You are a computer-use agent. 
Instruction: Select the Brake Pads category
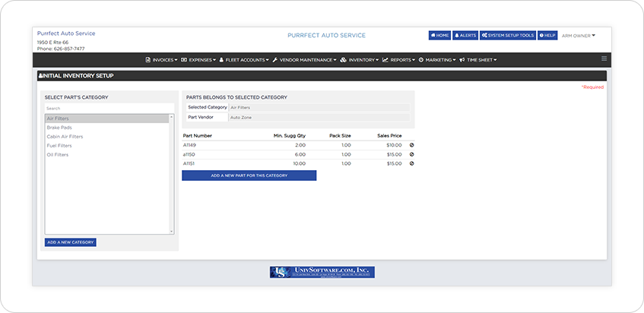[106, 128]
